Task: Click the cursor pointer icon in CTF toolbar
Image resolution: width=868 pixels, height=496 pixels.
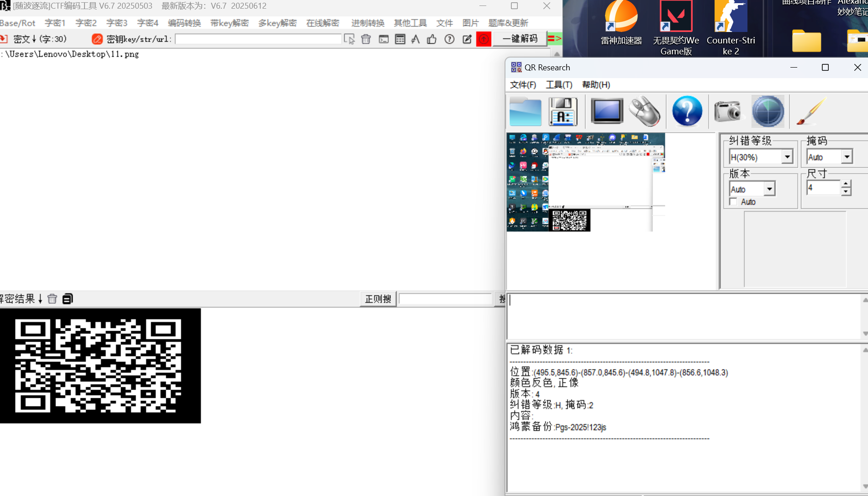Action: coord(349,39)
